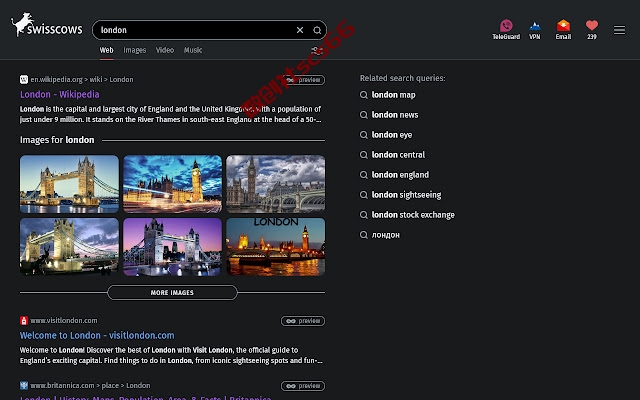The image size is (640, 400).
Task: Search related query london stock exchange
Action: (x=413, y=215)
